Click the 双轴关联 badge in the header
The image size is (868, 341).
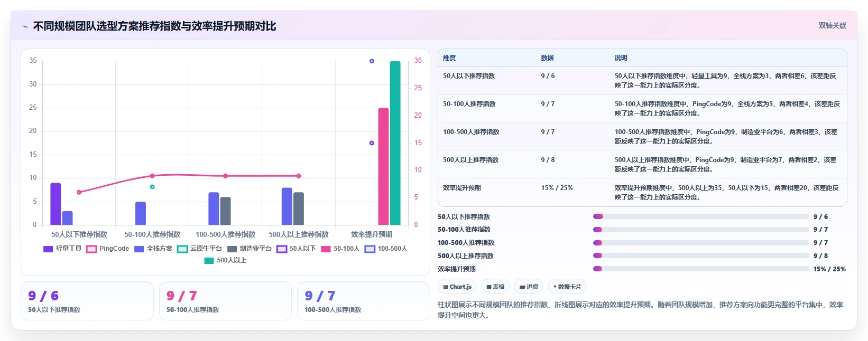(x=832, y=25)
